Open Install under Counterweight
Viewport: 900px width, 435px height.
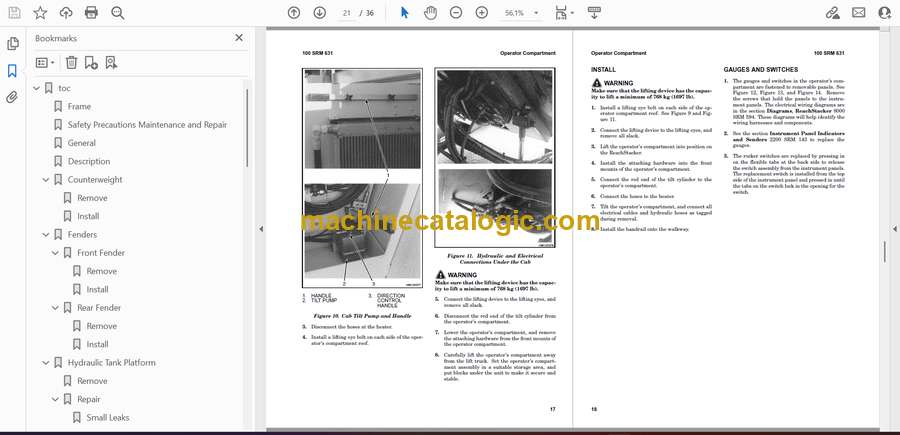point(88,216)
